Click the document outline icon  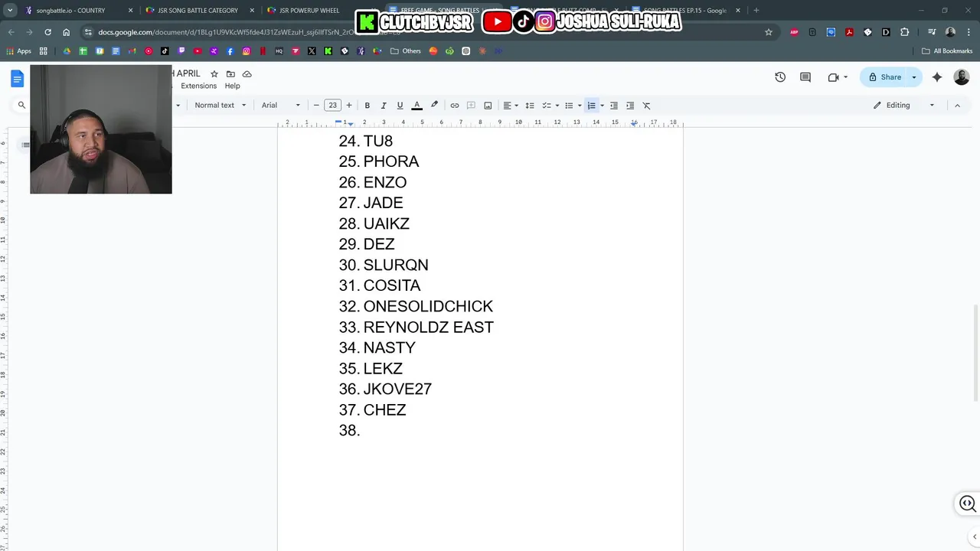[25, 145]
